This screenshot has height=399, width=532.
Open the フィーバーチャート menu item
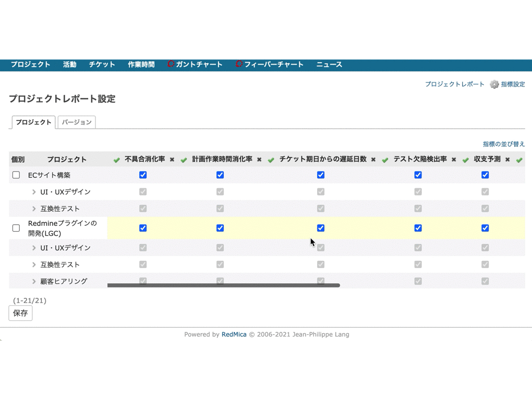[274, 65]
